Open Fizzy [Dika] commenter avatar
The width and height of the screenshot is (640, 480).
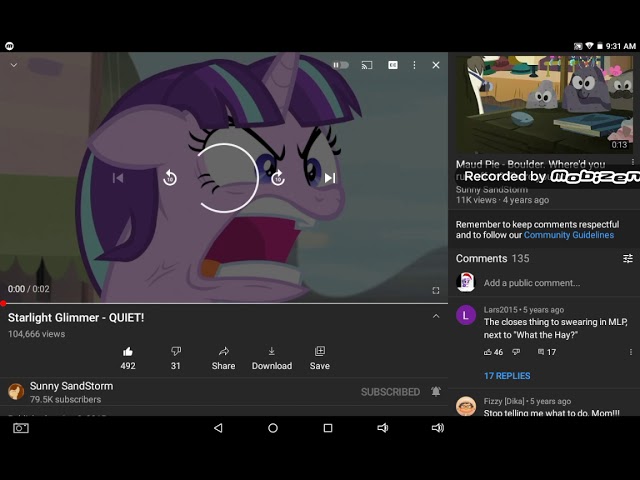click(x=466, y=406)
